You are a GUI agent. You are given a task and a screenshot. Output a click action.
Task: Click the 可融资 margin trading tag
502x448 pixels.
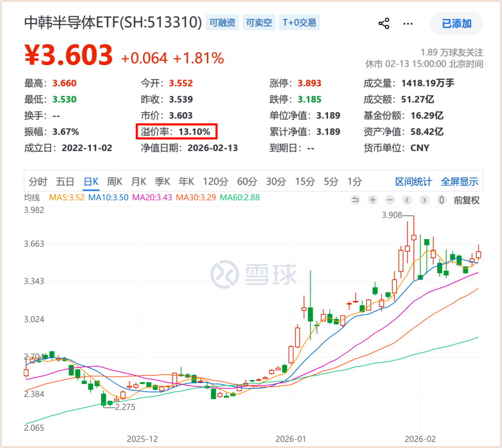click(222, 22)
